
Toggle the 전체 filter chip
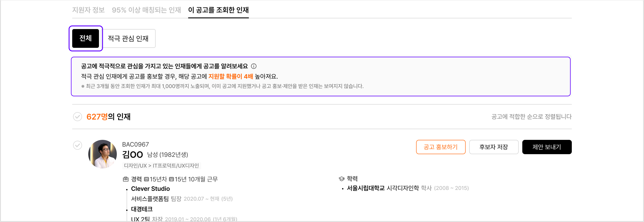85,38
